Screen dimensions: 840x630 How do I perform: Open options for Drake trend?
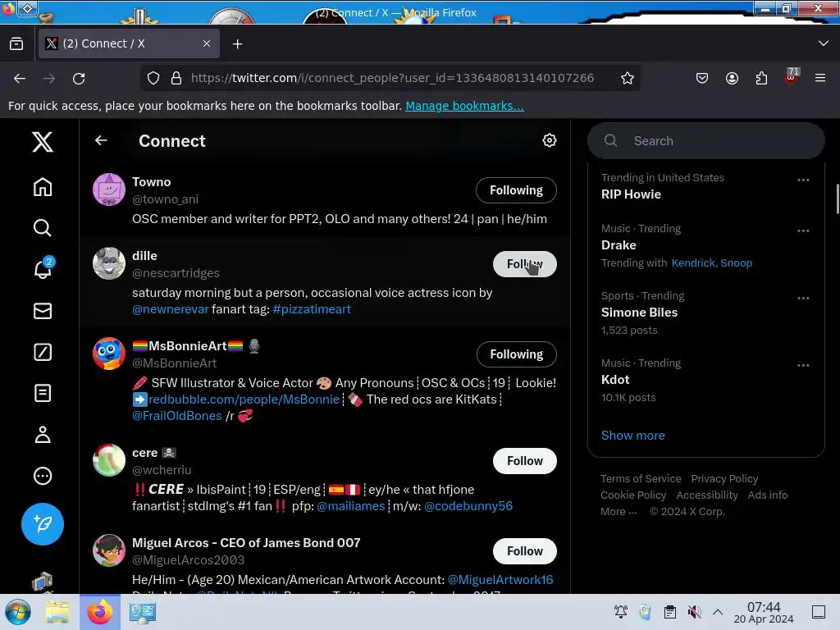point(803,231)
